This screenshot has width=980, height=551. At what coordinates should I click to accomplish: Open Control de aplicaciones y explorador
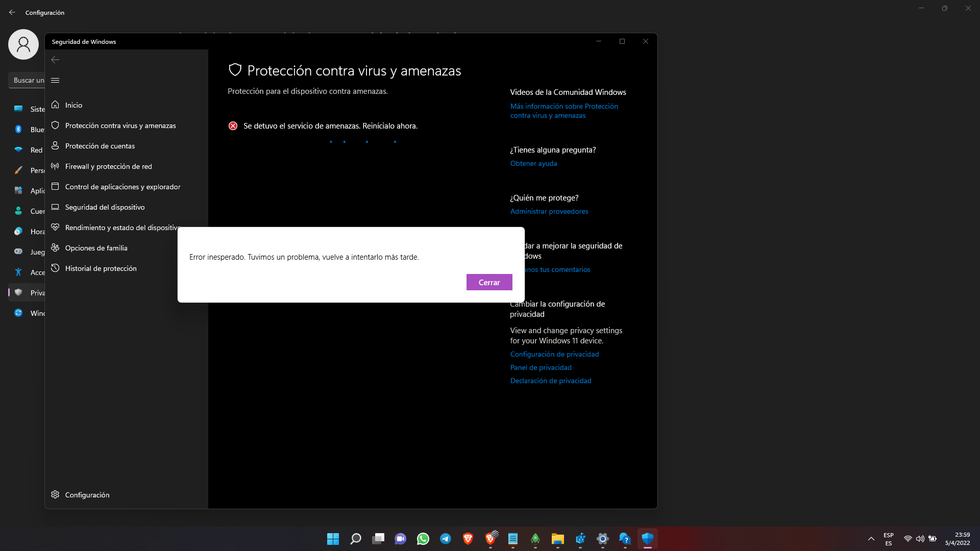tap(122, 187)
